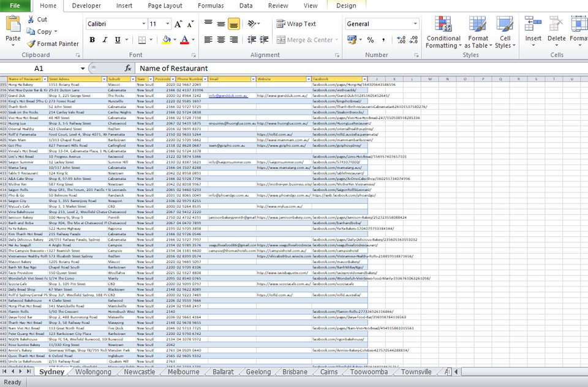
Task: Click the Accounting Number Format icon
Action: (x=352, y=40)
